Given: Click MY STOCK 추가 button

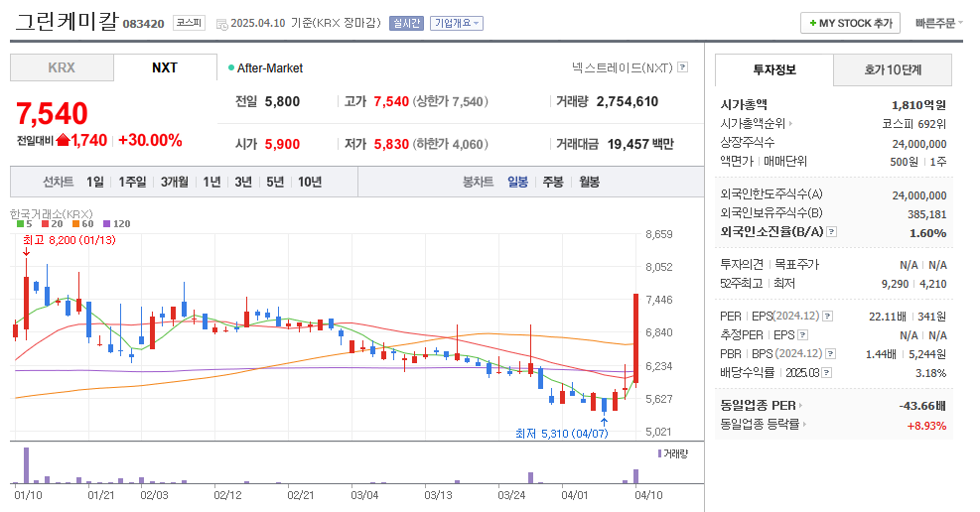Looking at the screenshot, I should click(850, 23).
